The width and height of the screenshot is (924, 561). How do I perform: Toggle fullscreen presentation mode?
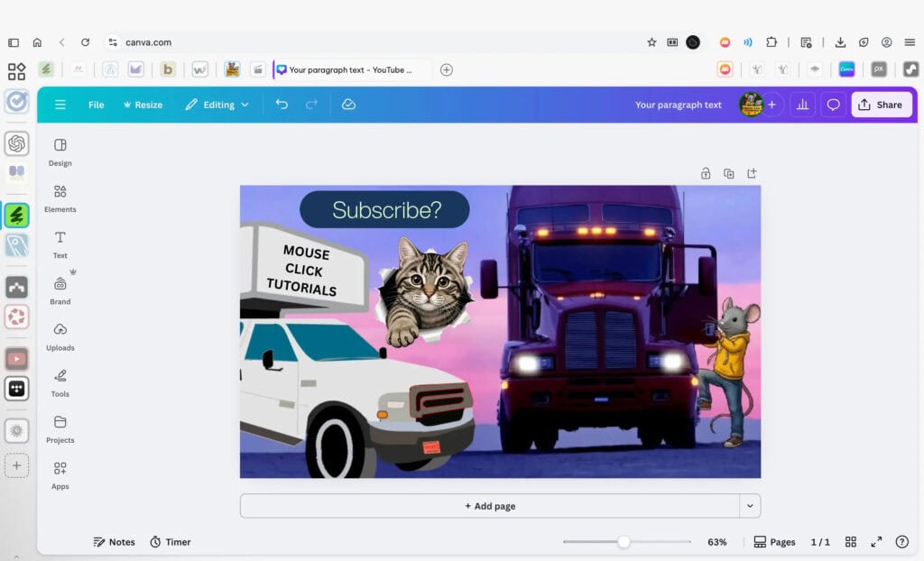(876, 542)
